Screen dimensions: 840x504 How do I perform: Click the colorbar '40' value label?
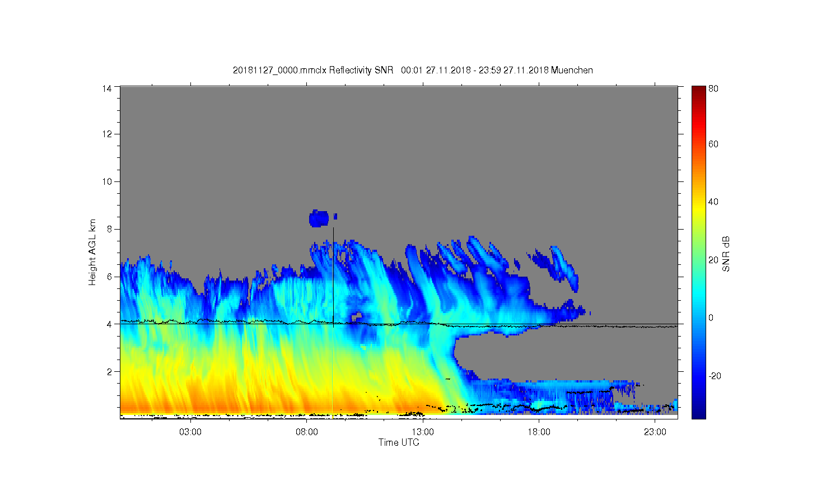click(713, 202)
